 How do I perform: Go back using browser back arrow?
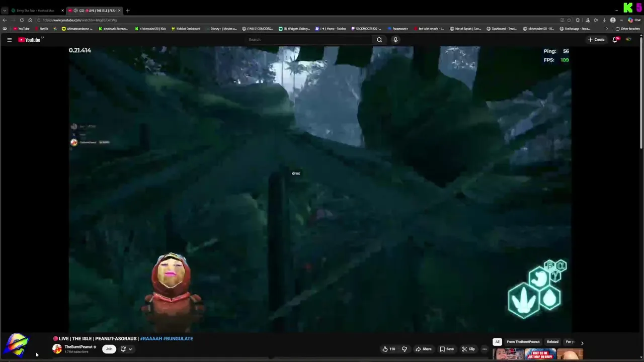click(5, 20)
